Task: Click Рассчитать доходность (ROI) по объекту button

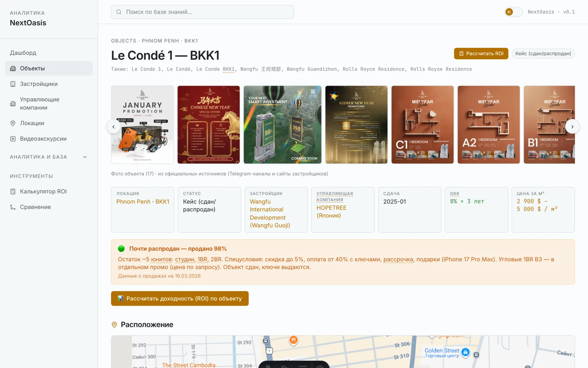Action: tap(180, 298)
